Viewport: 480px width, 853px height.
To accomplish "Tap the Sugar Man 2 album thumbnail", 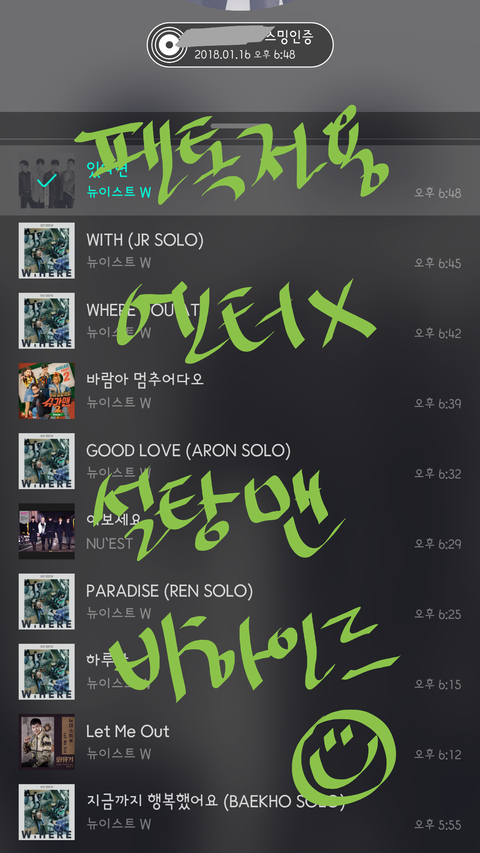I will [x=47, y=391].
